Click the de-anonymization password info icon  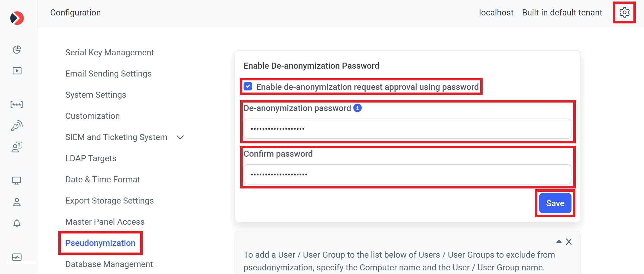(x=358, y=108)
